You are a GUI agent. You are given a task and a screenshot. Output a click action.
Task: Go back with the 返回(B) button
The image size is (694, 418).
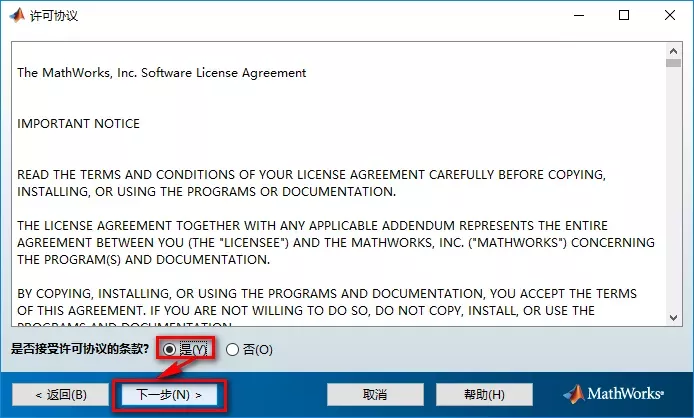tap(60, 394)
